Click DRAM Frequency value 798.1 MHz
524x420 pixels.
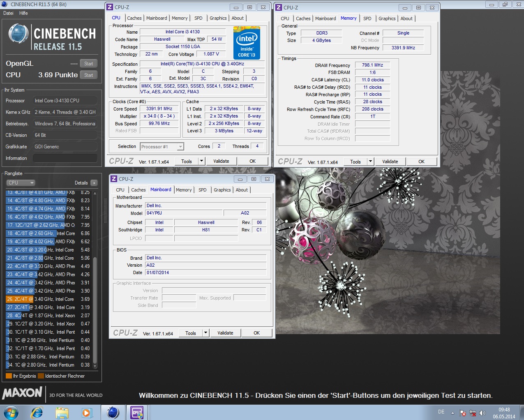pyautogui.click(x=372, y=65)
